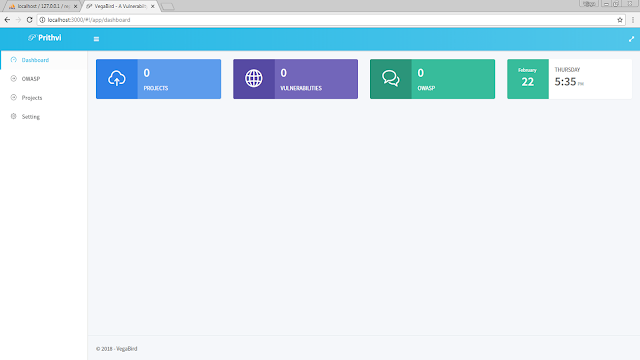The height and width of the screenshot is (360, 640).
Task: Click the site info icon in address bar
Action: coord(42,20)
